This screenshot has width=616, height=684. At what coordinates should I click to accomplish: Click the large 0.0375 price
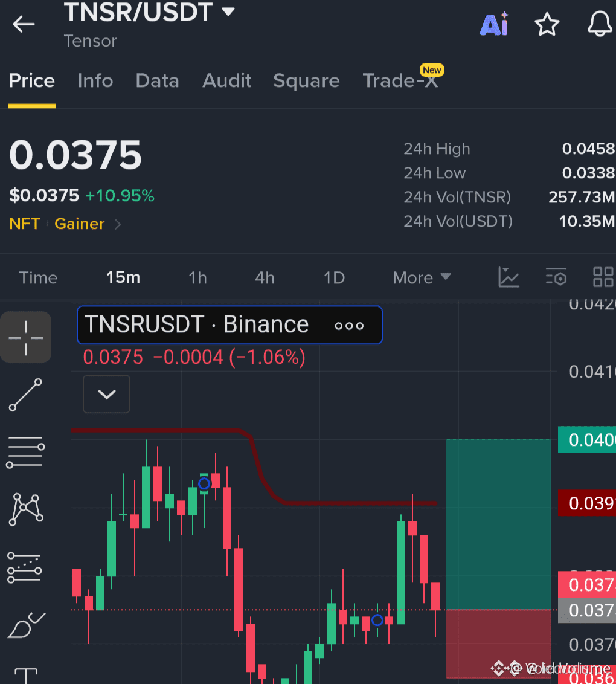(x=75, y=155)
